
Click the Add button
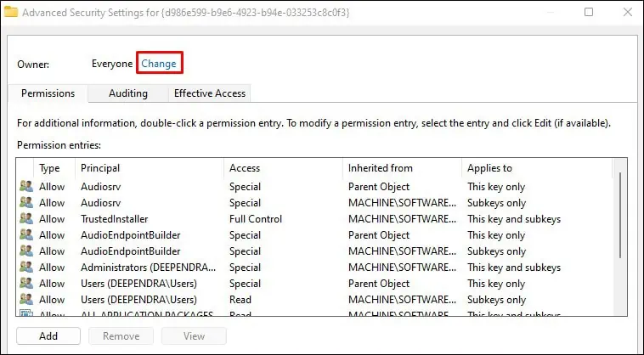coord(48,336)
